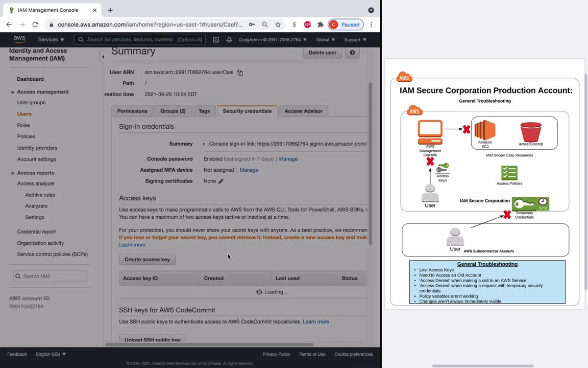Click the Delete user button
588x368 pixels.
[x=322, y=53]
